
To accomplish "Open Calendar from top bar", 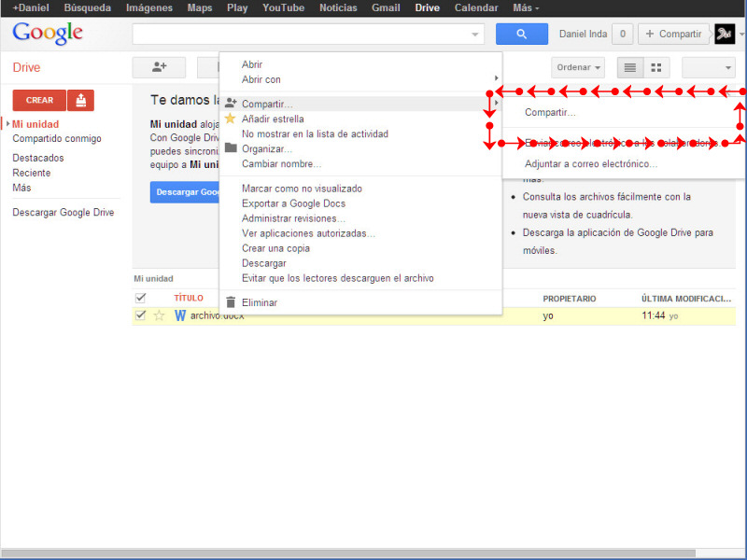I will (x=476, y=8).
